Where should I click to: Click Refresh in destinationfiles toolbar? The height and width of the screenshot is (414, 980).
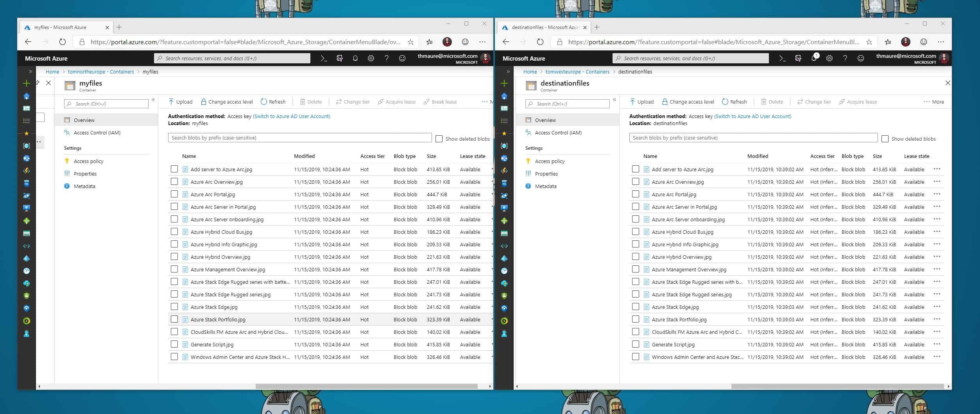[x=734, y=102]
